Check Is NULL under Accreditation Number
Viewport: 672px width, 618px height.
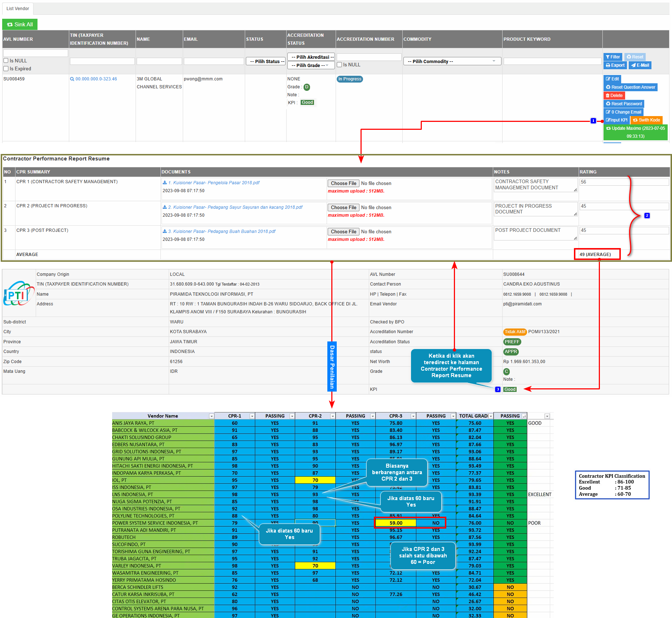tap(339, 65)
